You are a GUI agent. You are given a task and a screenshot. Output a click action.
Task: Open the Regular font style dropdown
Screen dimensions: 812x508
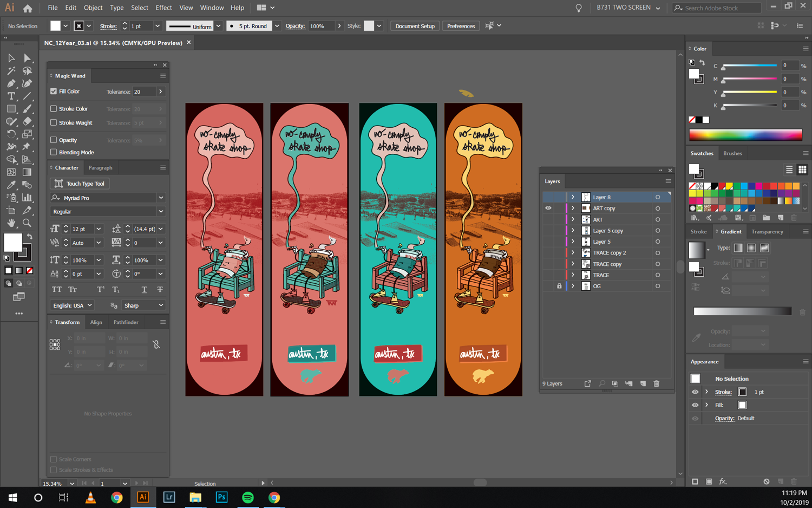tap(161, 212)
